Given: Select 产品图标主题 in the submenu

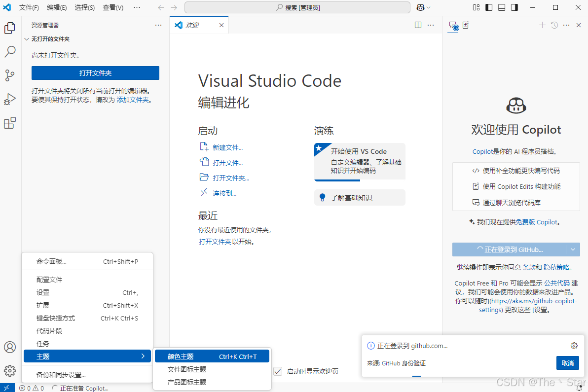Looking at the screenshot, I should pyautogui.click(x=212, y=382).
